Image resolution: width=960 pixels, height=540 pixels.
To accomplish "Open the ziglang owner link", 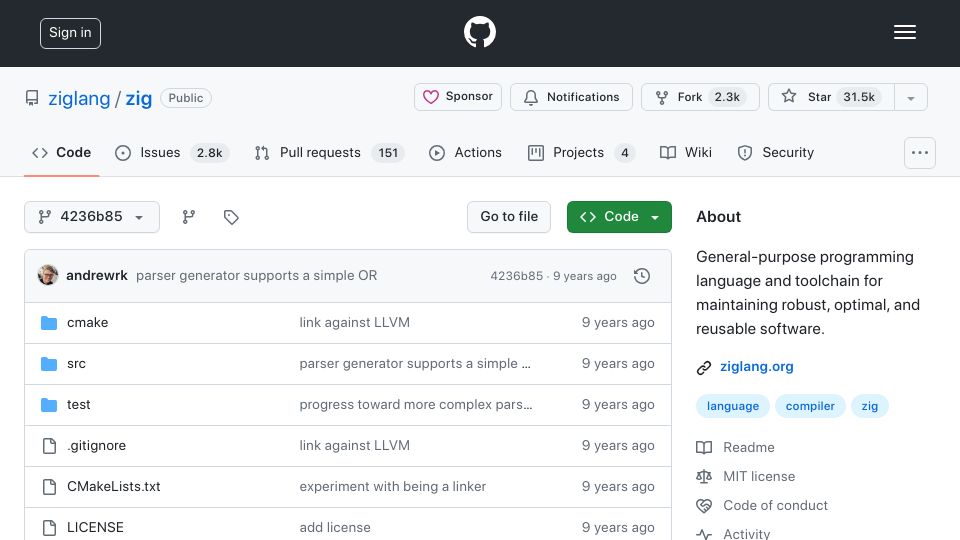I will (79, 98).
